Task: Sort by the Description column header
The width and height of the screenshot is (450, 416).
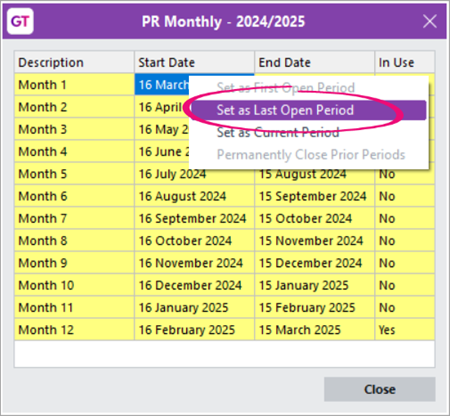Action: click(x=74, y=62)
